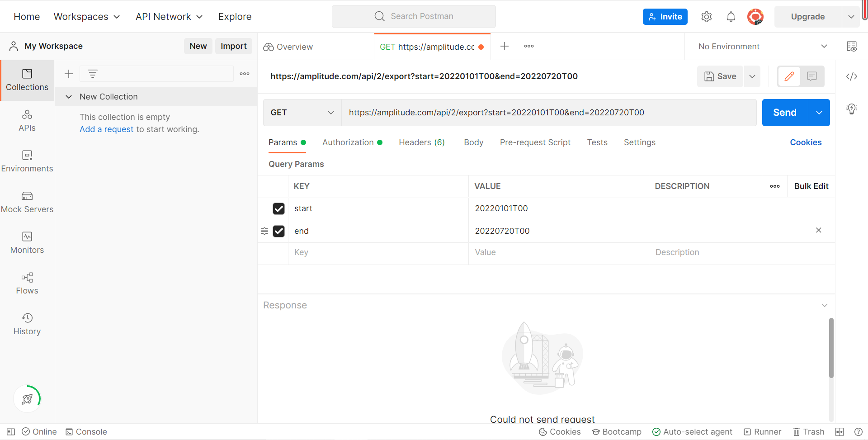Open environment quick look icon
The height and width of the screenshot is (440, 868).
pyautogui.click(x=852, y=46)
